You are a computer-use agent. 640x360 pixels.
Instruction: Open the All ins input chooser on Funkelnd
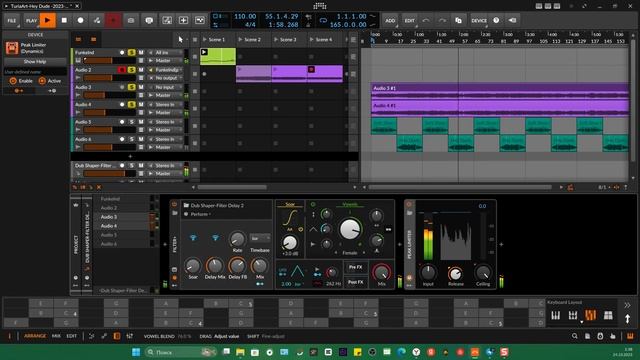tap(165, 53)
